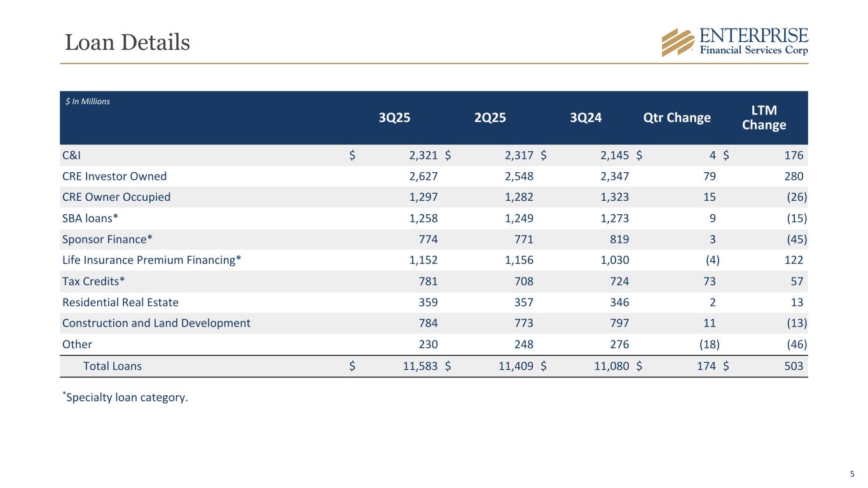The width and height of the screenshot is (868, 488).
Task: Select the C&I row label
Action: coord(71,156)
